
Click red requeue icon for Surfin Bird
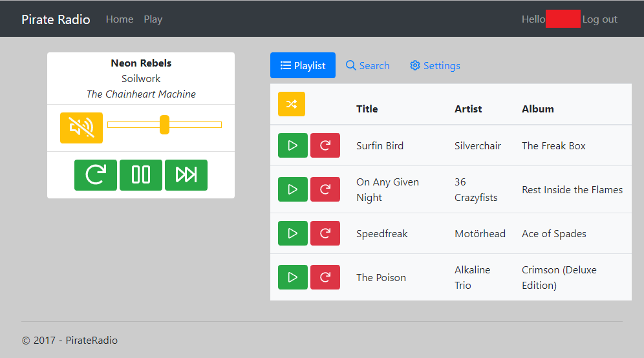pyautogui.click(x=325, y=145)
